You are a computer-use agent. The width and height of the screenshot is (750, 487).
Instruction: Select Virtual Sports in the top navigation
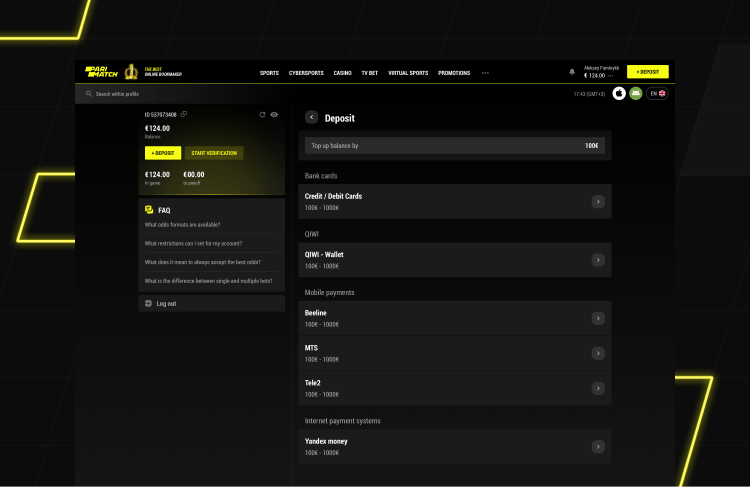(408, 73)
